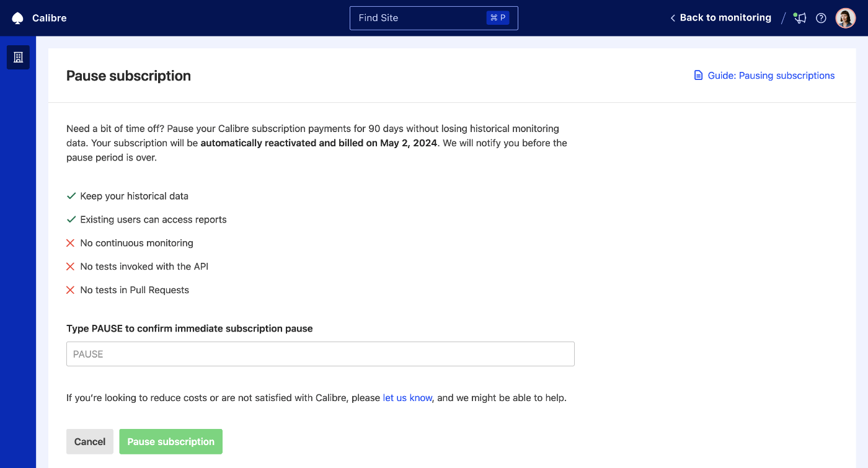868x468 pixels.
Task: Click the PAUSE confirmation text field
Action: [320, 353]
